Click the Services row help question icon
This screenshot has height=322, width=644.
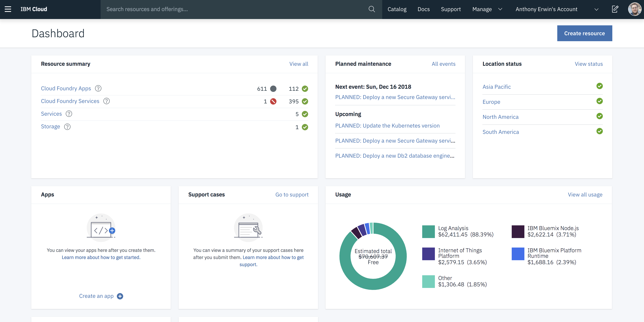pyautogui.click(x=69, y=114)
